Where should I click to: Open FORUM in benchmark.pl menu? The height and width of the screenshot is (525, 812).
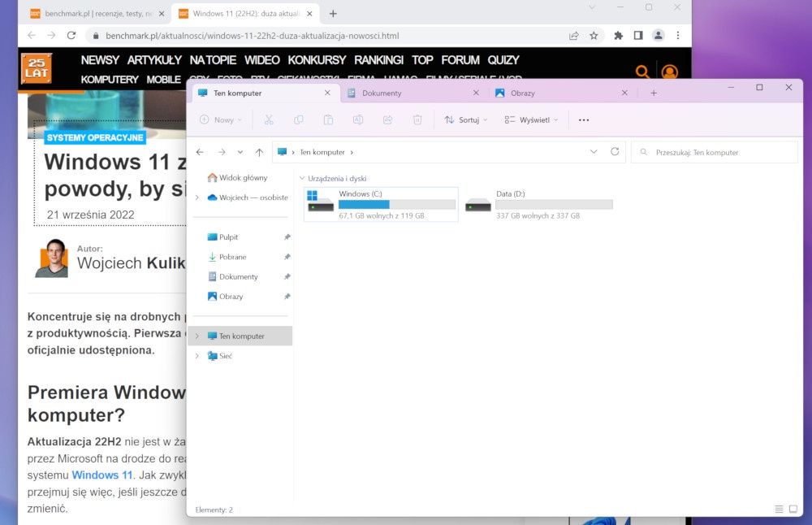click(460, 60)
